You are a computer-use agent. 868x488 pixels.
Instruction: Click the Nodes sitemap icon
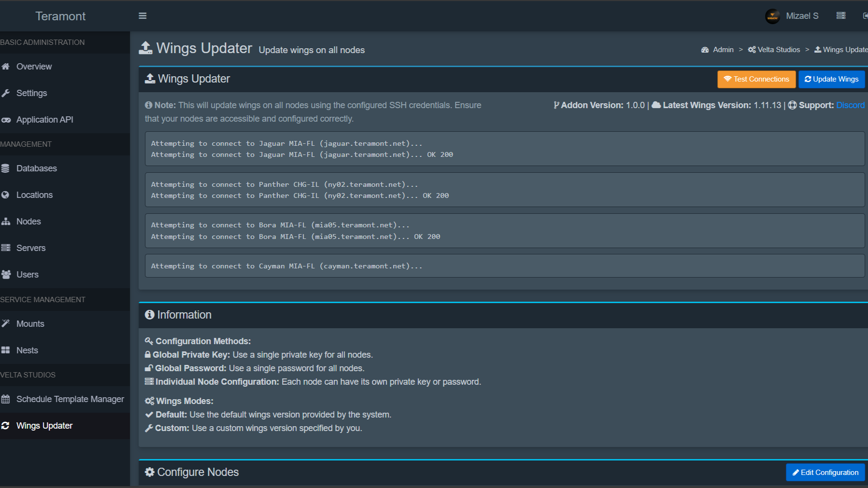click(x=6, y=222)
